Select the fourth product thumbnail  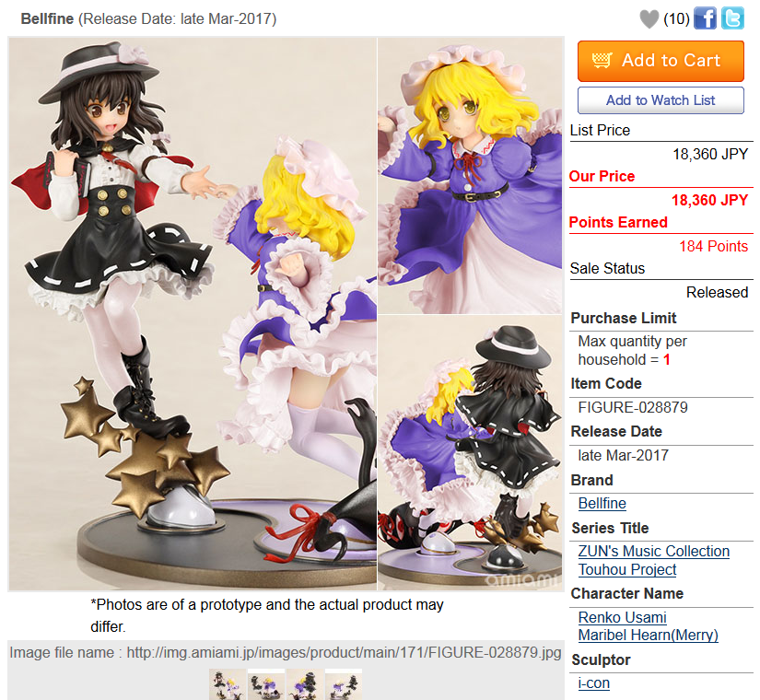pos(344,684)
